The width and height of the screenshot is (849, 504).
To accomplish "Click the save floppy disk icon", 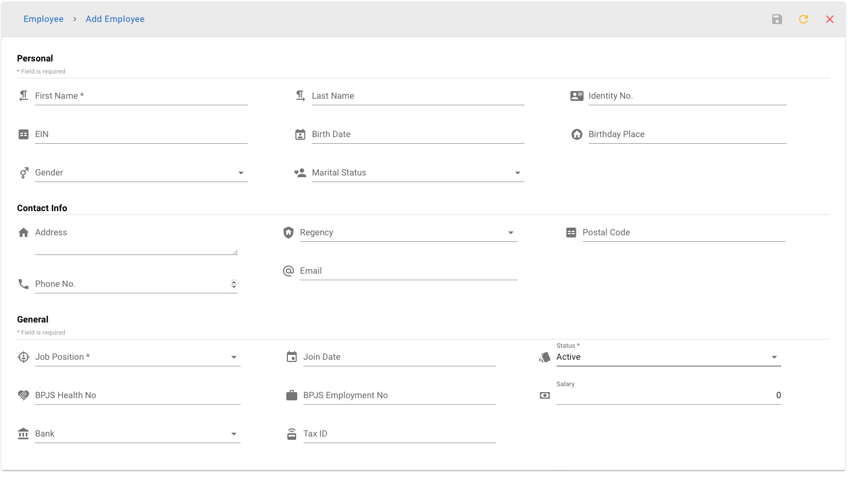I will point(777,19).
